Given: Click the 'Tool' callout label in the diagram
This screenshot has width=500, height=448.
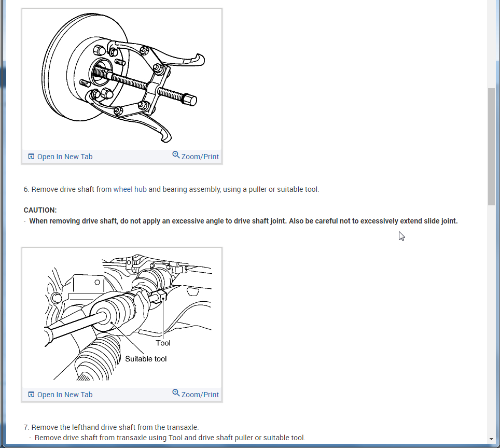Looking at the screenshot, I should pos(163,343).
